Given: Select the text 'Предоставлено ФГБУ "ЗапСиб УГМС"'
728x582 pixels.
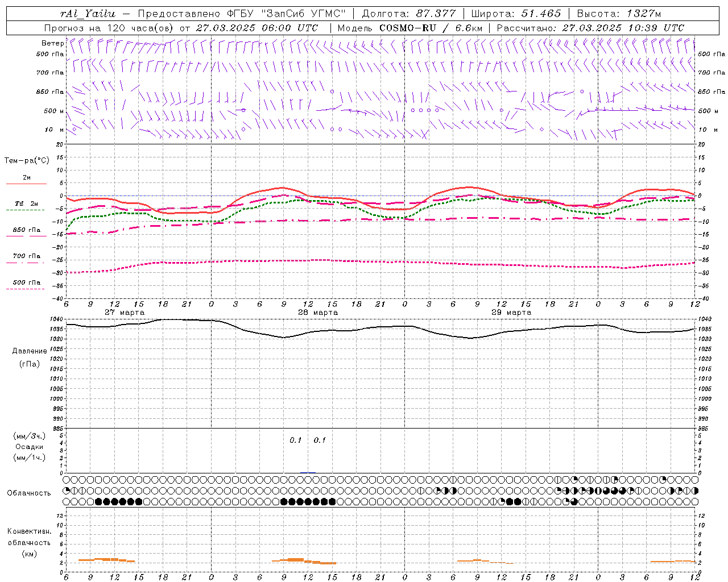Looking at the screenshot, I should click(x=242, y=14).
